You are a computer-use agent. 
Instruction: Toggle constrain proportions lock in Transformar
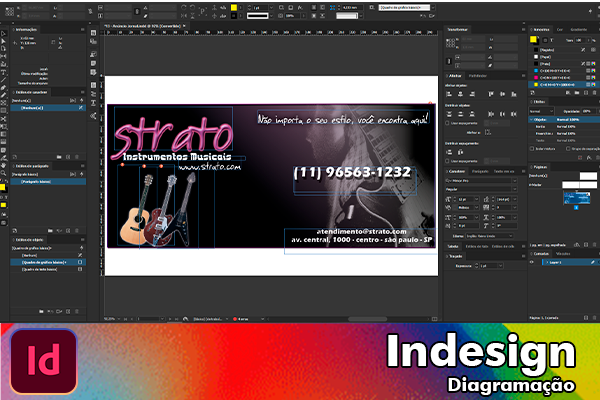click(449, 61)
